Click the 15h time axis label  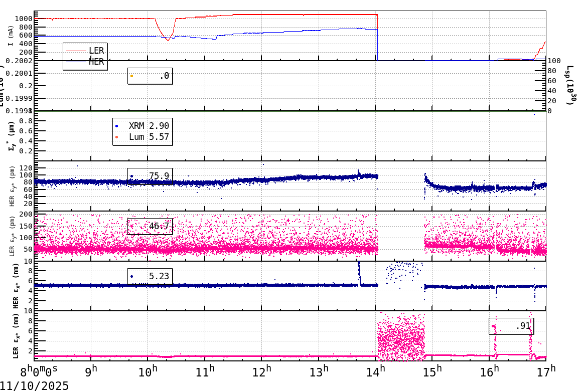[x=432, y=371]
